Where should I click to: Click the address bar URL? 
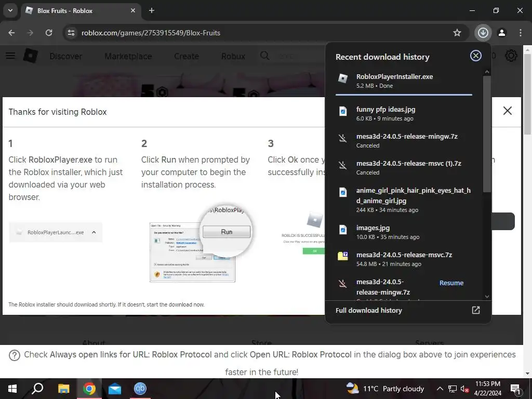(151, 33)
